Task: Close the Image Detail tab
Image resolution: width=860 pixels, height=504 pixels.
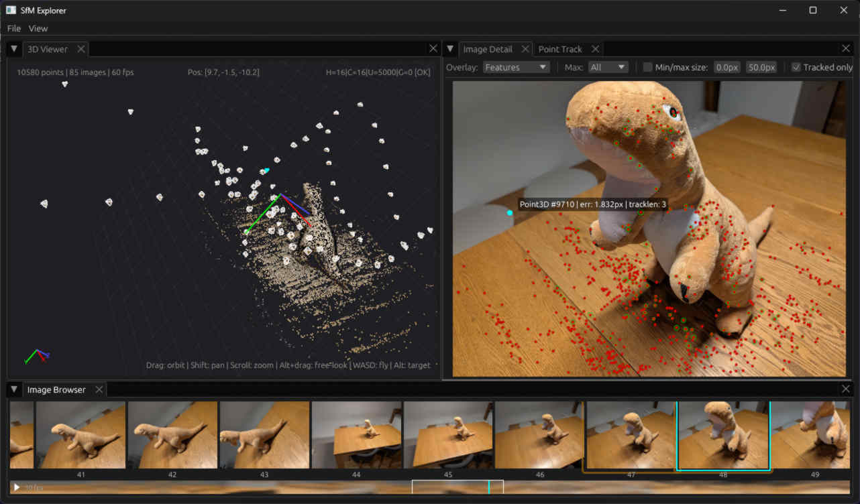Action: [x=525, y=49]
